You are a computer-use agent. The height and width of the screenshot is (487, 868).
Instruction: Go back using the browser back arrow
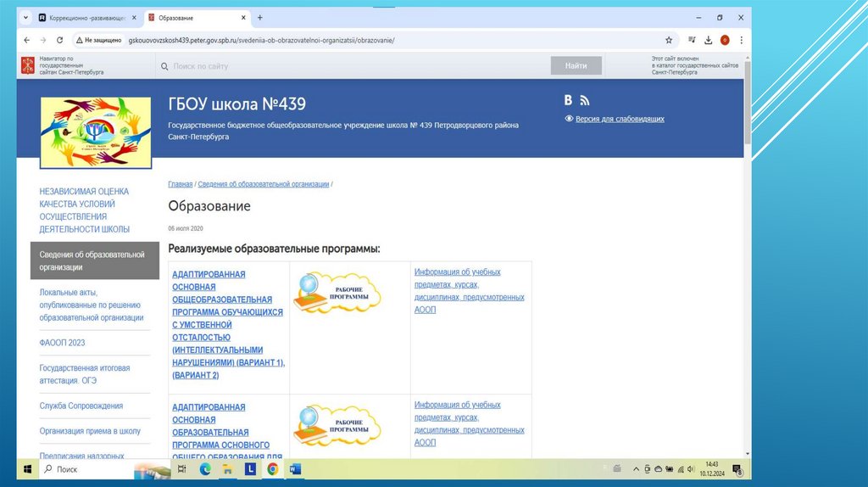point(27,40)
